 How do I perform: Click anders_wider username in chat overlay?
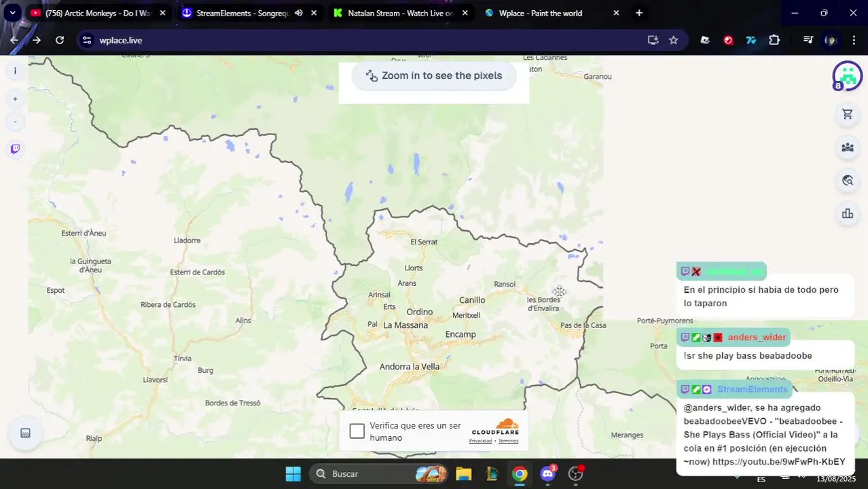click(757, 338)
